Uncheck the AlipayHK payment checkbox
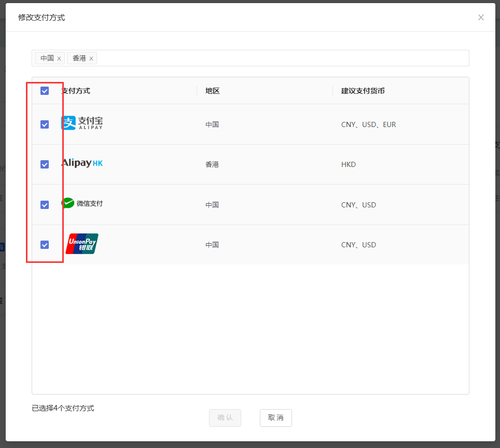500x448 pixels. [45, 164]
